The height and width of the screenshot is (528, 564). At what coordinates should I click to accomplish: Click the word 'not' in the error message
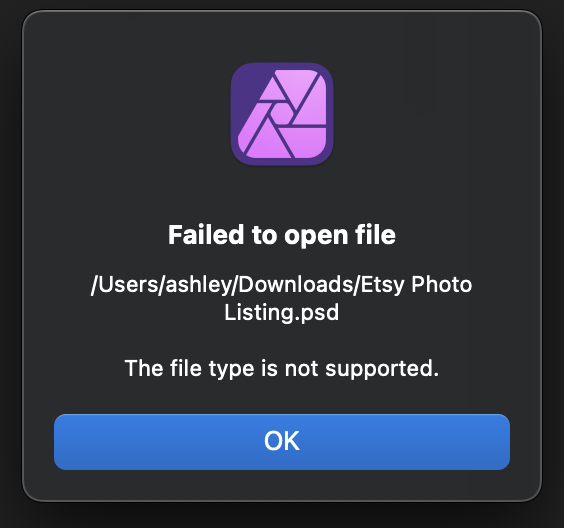click(x=301, y=369)
